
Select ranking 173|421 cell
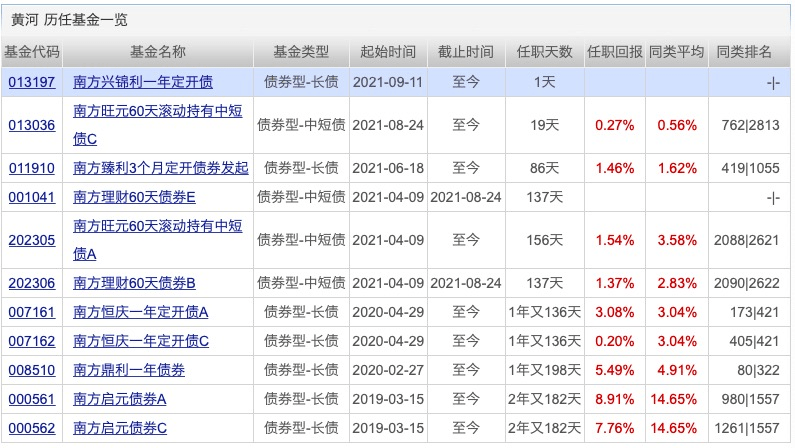point(754,312)
